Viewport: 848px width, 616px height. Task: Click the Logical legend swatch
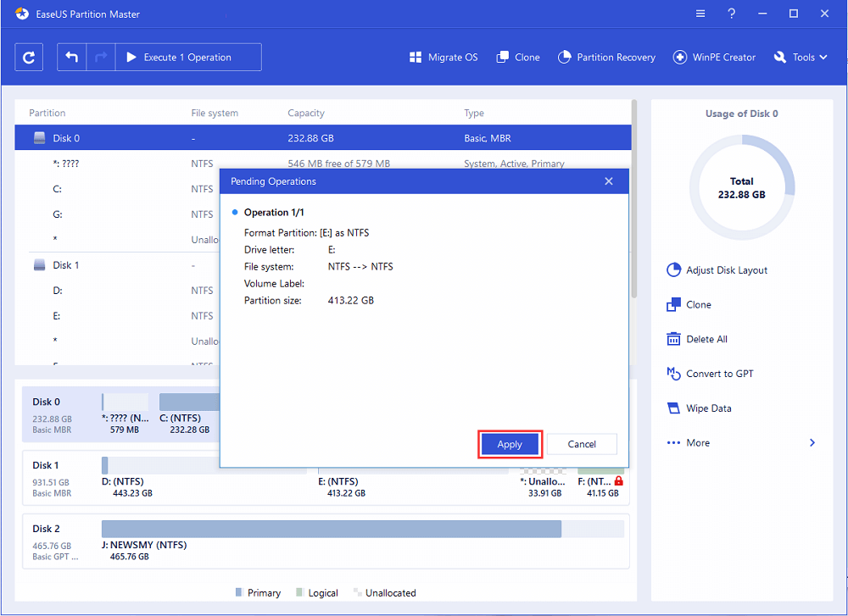[x=299, y=592]
